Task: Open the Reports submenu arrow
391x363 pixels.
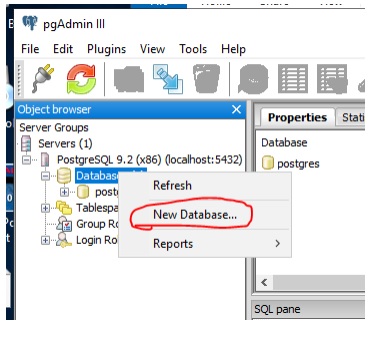Action: tap(277, 244)
